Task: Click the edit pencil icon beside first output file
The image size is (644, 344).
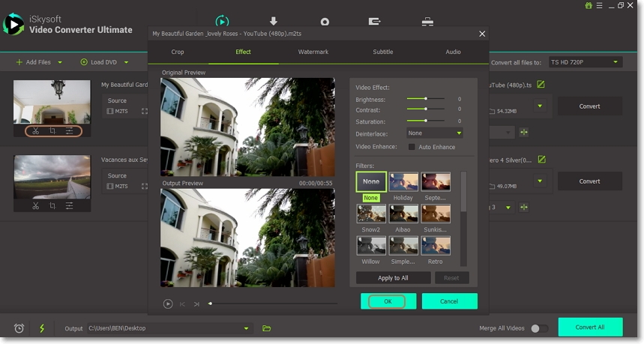Action: pyautogui.click(x=541, y=85)
